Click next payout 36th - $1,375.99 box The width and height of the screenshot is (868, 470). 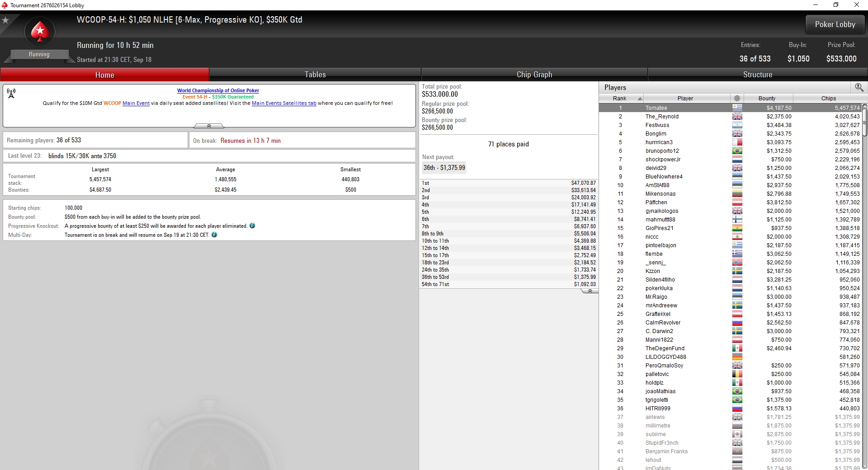444,167
